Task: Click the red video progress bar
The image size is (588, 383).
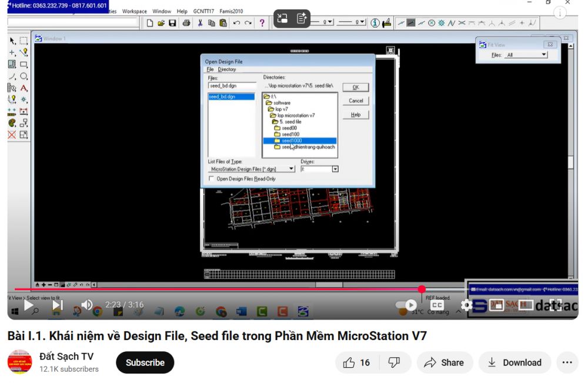Action: pyautogui.click(x=235, y=290)
